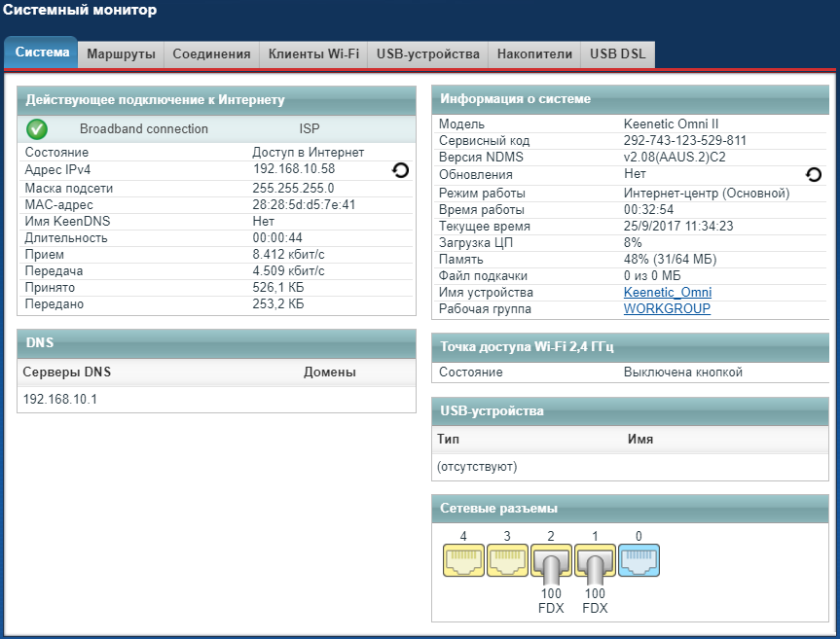Click the blue WAN port 0 icon

(x=639, y=558)
